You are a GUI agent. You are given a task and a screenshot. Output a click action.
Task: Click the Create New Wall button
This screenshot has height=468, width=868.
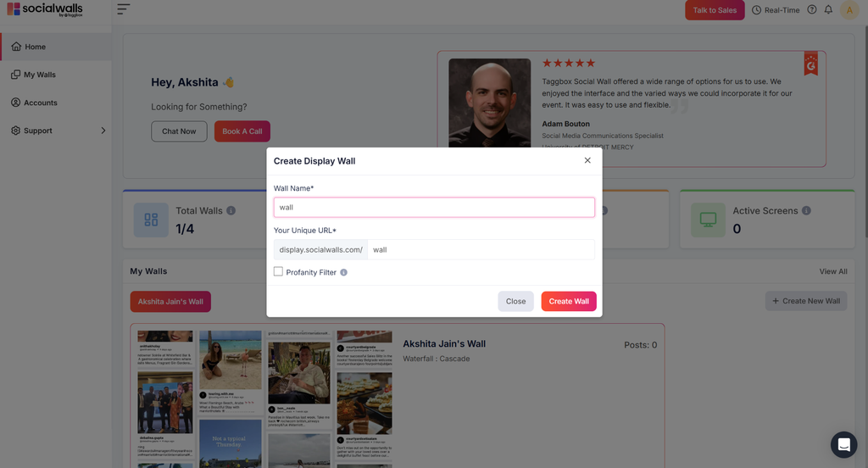(806, 301)
